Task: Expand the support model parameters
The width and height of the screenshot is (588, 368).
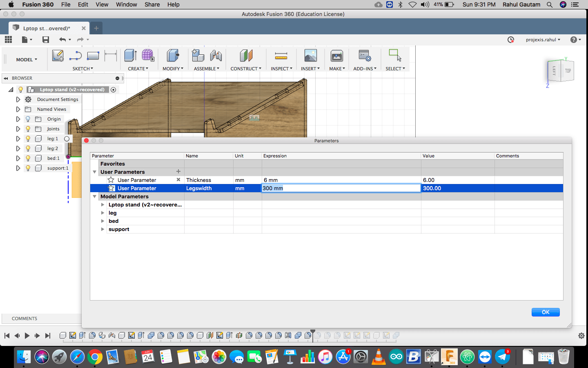Action: click(x=103, y=229)
